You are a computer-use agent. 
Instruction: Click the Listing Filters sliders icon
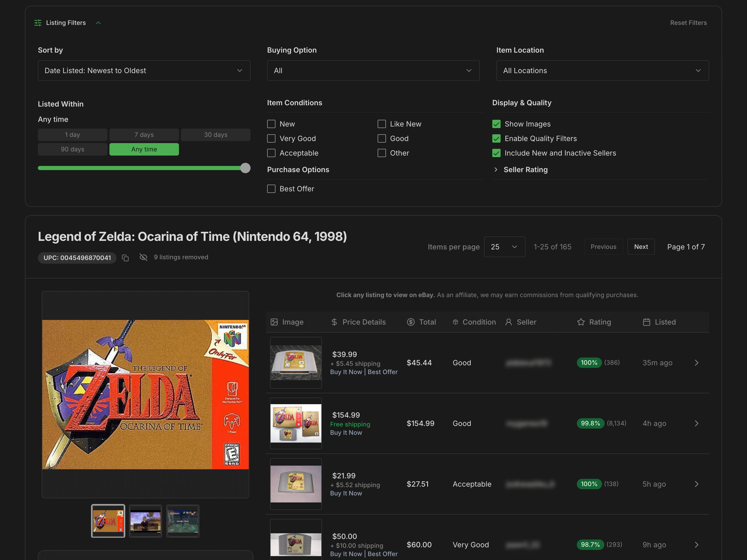coord(38,23)
